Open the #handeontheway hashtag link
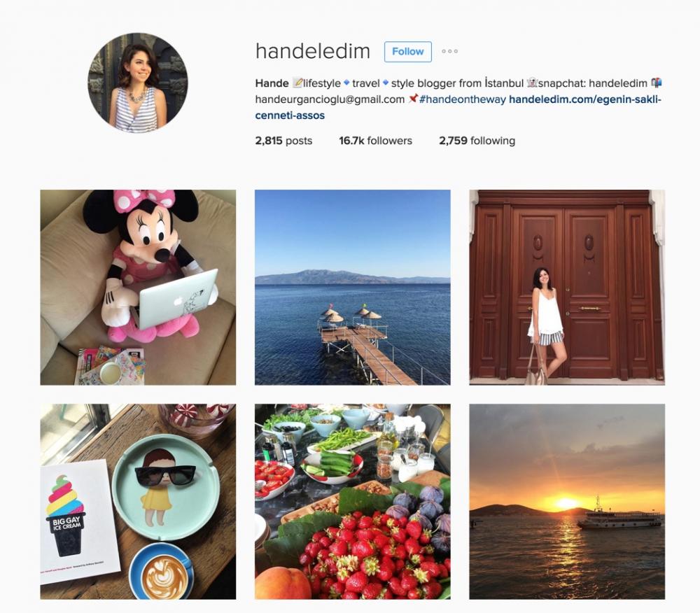700x613 pixels. click(x=463, y=99)
